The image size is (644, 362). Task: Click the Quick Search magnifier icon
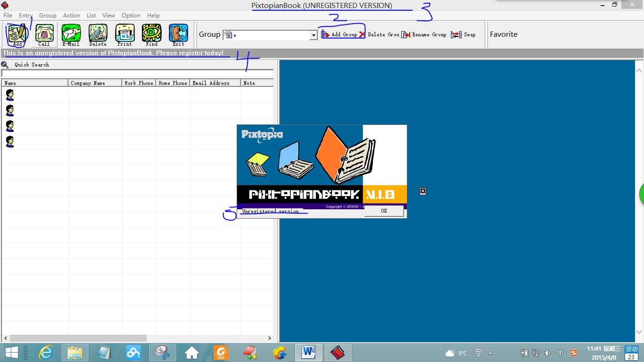tap(5, 65)
